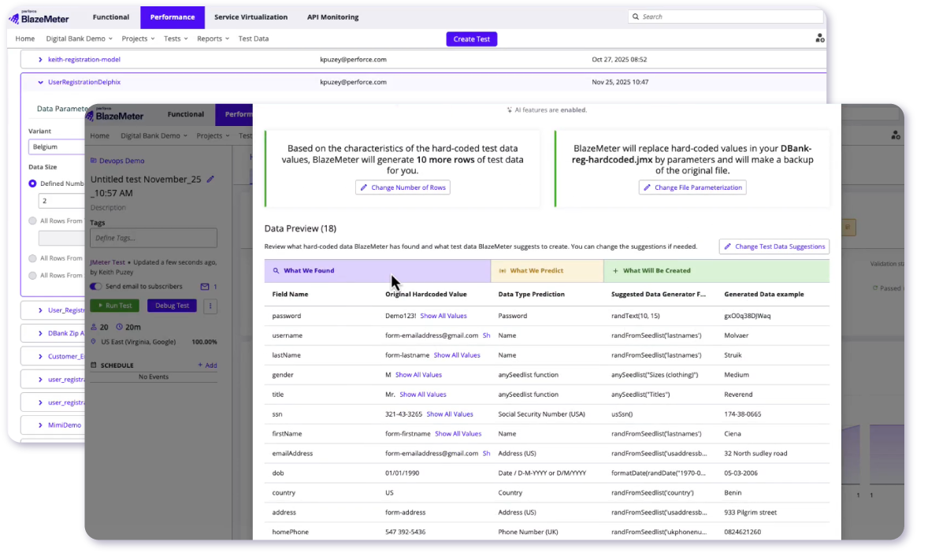Click the user settings icon at top right
The image size is (939, 560).
tap(820, 38)
